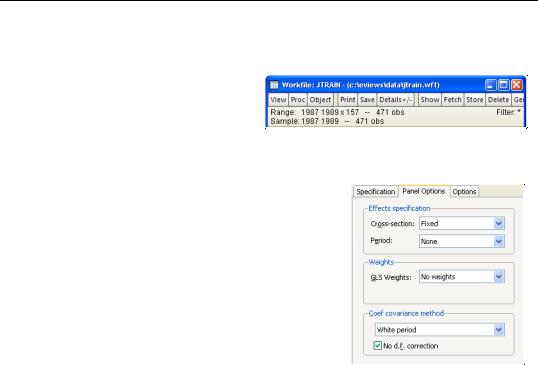The width and height of the screenshot is (538, 365).
Task: Click the Print button in workfile toolbar
Action: point(347,100)
